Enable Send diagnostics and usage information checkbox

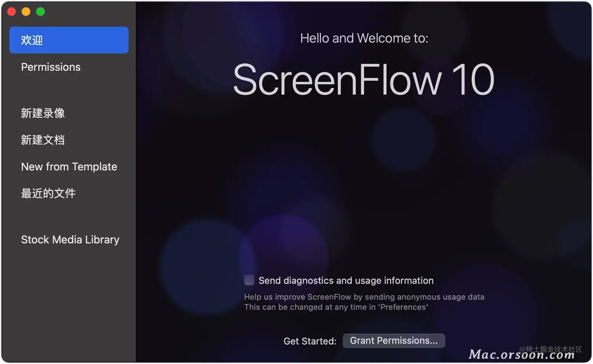(x=249, y=280)
